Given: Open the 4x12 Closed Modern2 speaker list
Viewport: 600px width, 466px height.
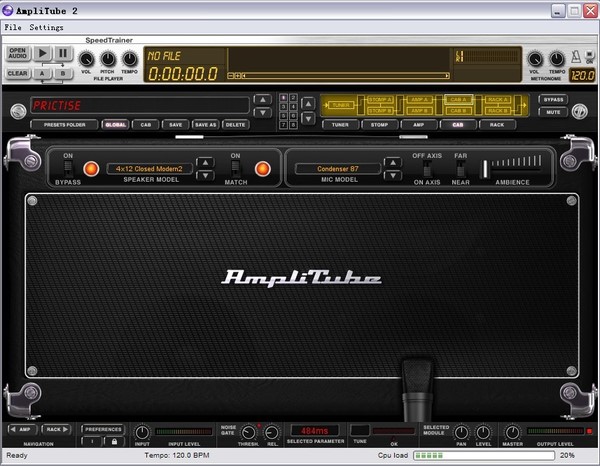Looking at the screenshot, I should click(149, 169).
